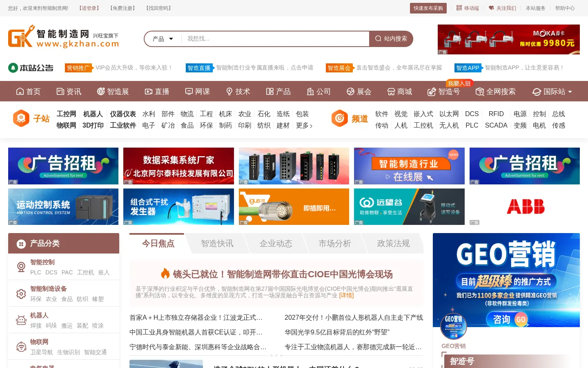Screen dimensions: 588x368
Task: Click the 展会 globe icon in nav
Action: point(350,92)
